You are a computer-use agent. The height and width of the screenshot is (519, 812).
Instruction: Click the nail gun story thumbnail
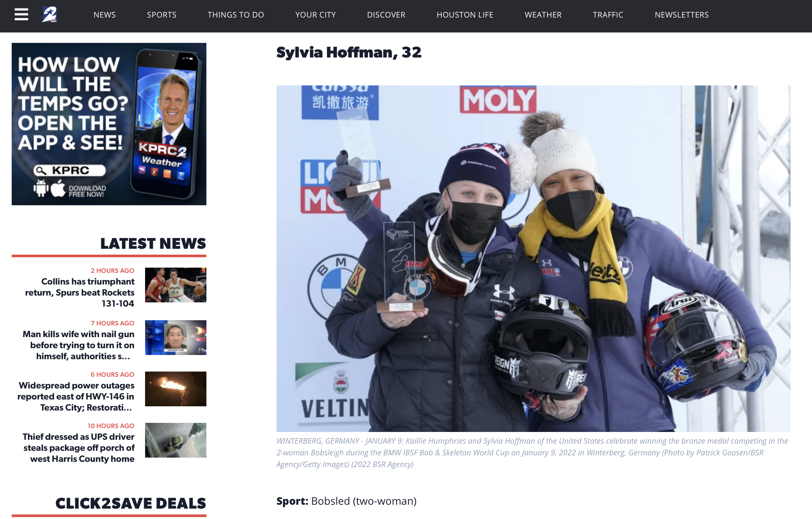175,337
